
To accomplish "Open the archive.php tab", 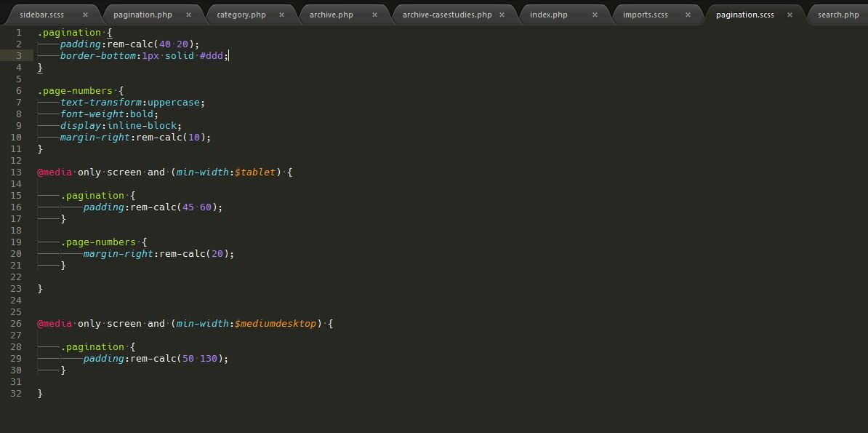I will tap(331, 15).
